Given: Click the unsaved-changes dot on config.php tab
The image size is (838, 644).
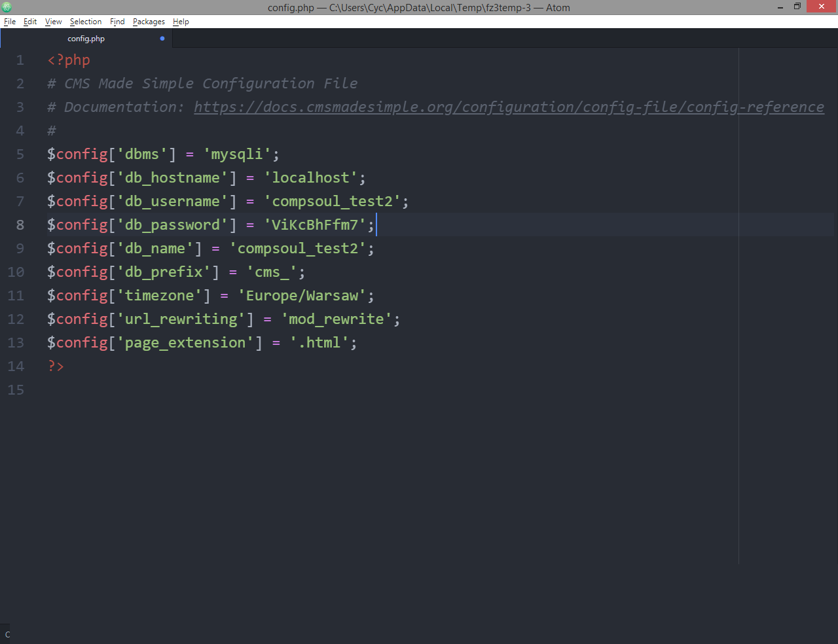Looking at the screenshot, I should coord(162,38).
